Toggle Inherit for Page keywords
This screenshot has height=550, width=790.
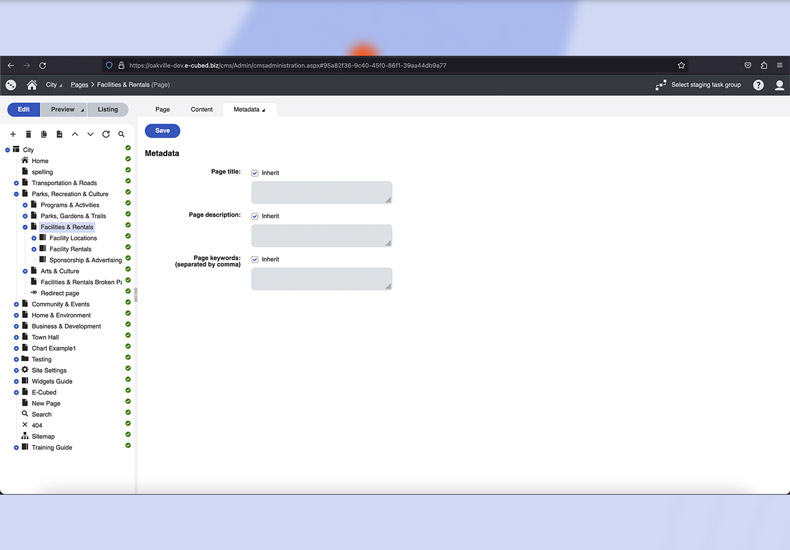click(x=255, y=260)
